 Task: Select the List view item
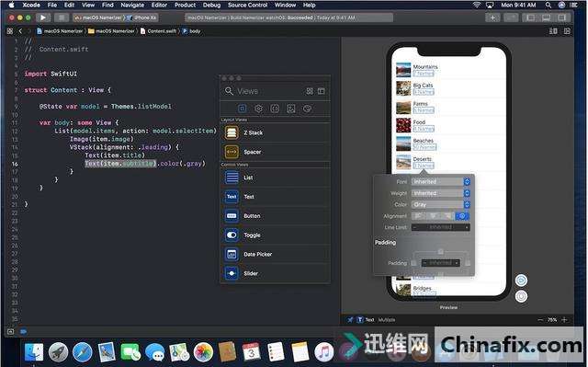(276, 178)
